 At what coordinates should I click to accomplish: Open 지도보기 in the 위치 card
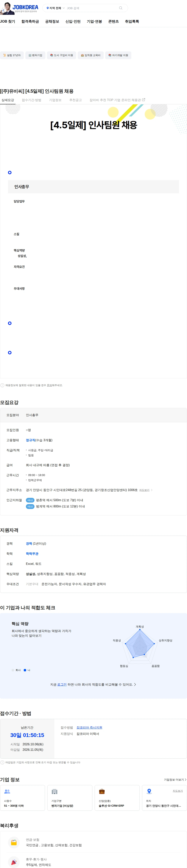[x=178, y=791]
